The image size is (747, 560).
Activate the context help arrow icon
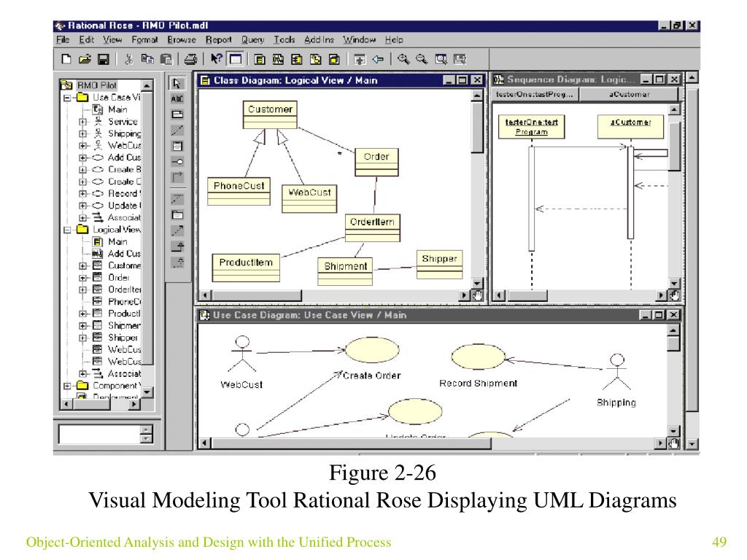(x=216, y=58)
